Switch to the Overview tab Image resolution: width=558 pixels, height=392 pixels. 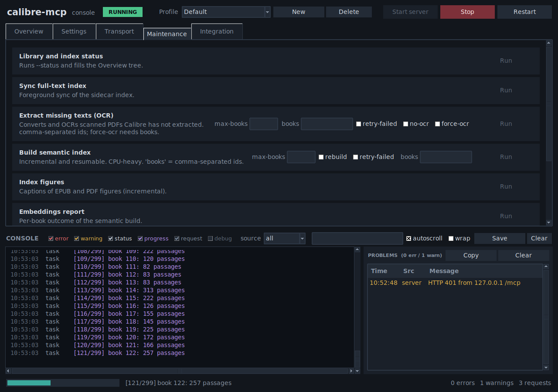[29, 31]
